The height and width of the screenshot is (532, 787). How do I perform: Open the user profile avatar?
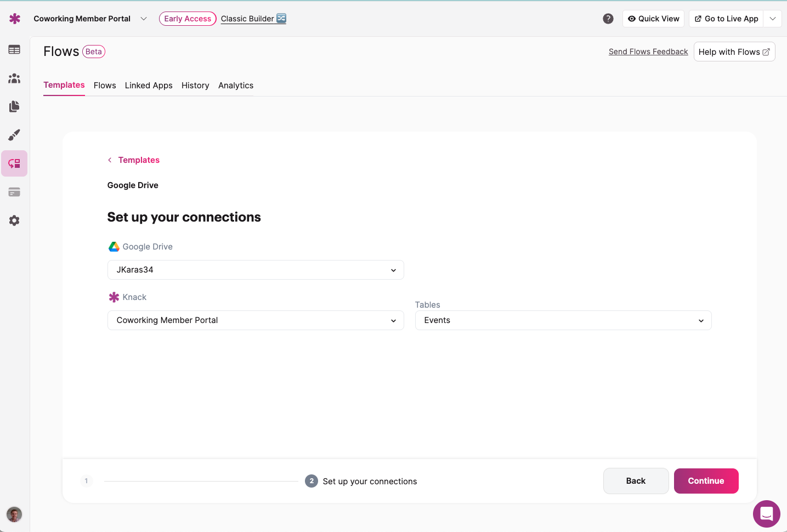(x=14, y=514)
